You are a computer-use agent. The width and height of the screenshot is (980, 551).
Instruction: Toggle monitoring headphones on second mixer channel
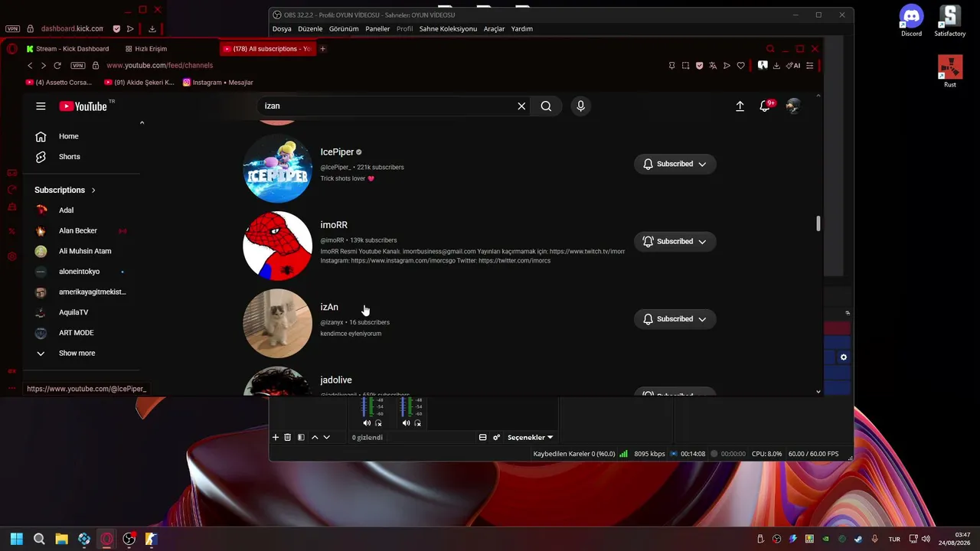click(418, 423)
